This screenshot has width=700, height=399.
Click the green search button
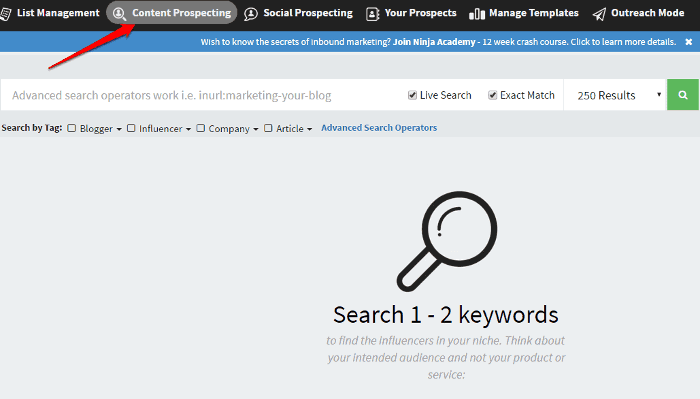(x=683, y=95)
